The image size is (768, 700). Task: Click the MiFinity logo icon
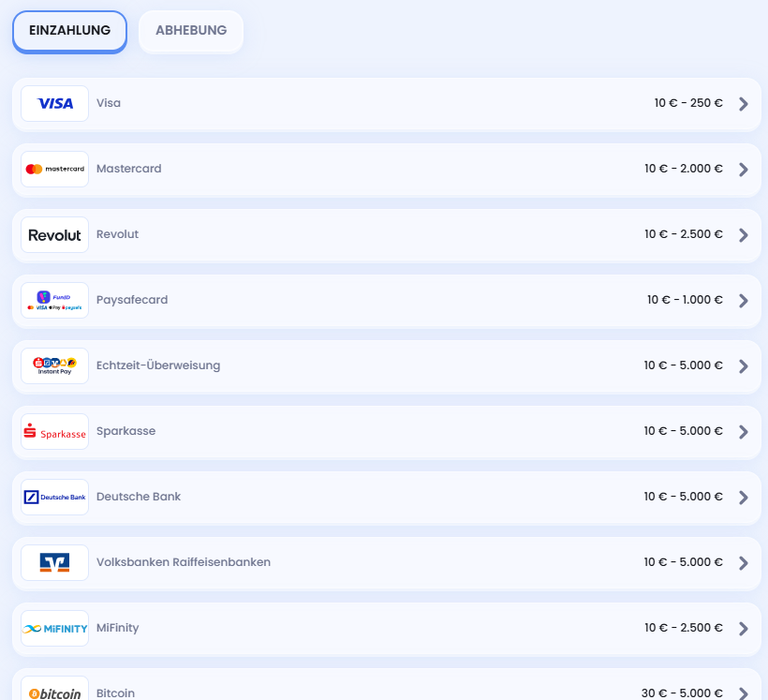[x=55, y=629]
